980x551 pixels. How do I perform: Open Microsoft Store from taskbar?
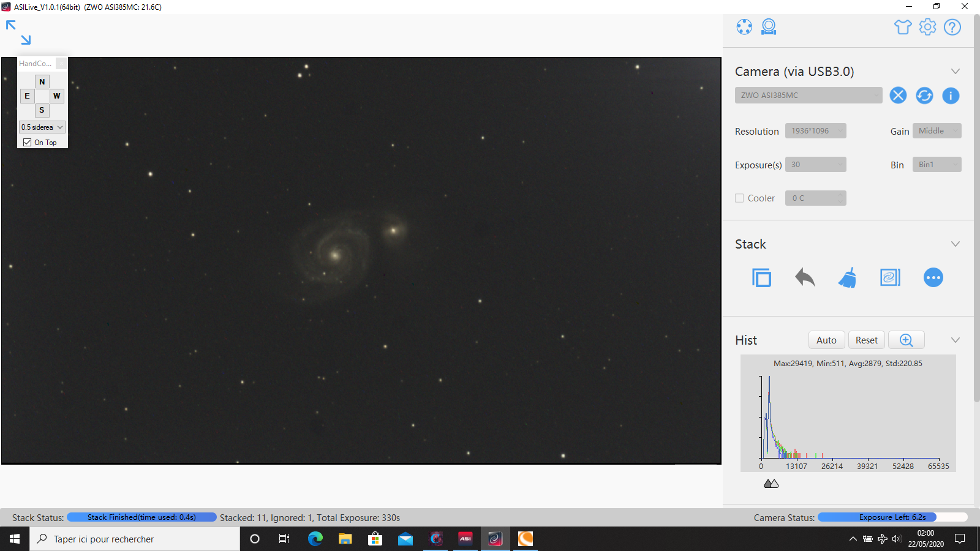(375, 539)
